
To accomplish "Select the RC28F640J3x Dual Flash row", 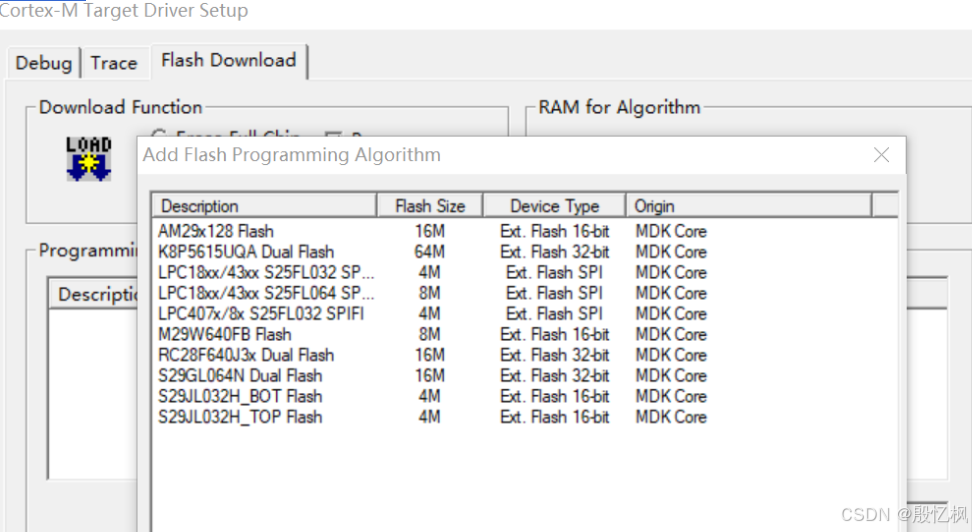I will pos(524,355).
